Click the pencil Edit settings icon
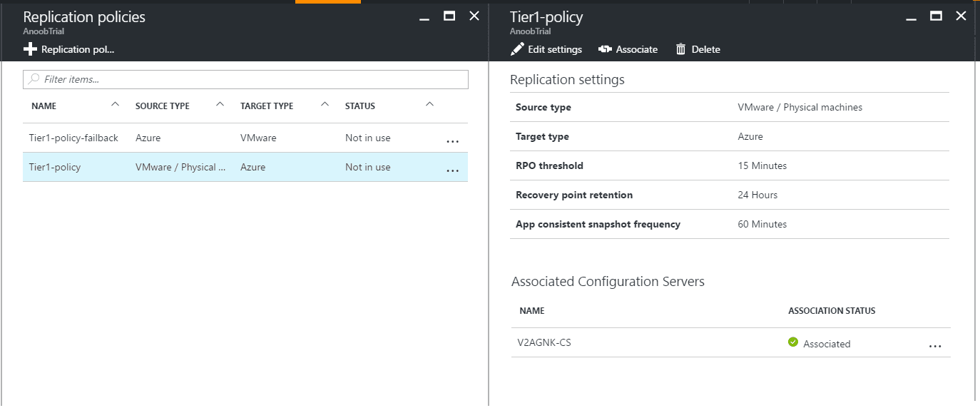The image size is (980, 408). [x=517, y=49]
